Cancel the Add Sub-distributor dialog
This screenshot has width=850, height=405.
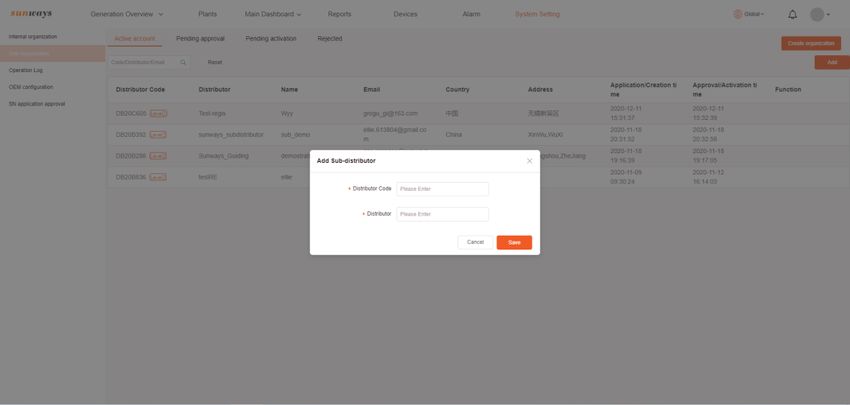point(475,242)
